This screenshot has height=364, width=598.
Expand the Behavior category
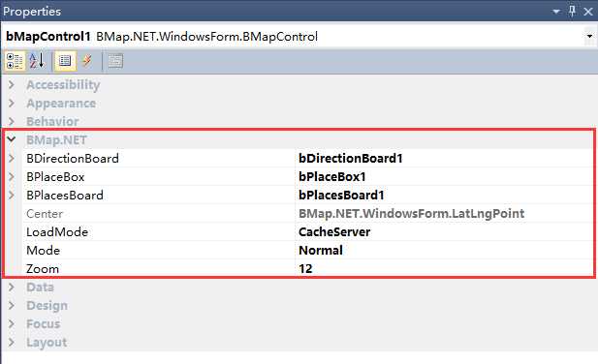(x=12, y=121)
